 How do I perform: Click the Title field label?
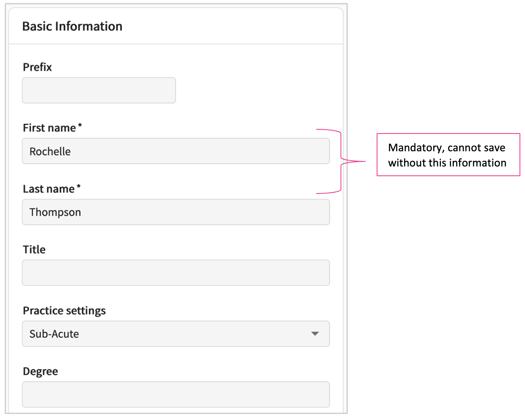34,250
